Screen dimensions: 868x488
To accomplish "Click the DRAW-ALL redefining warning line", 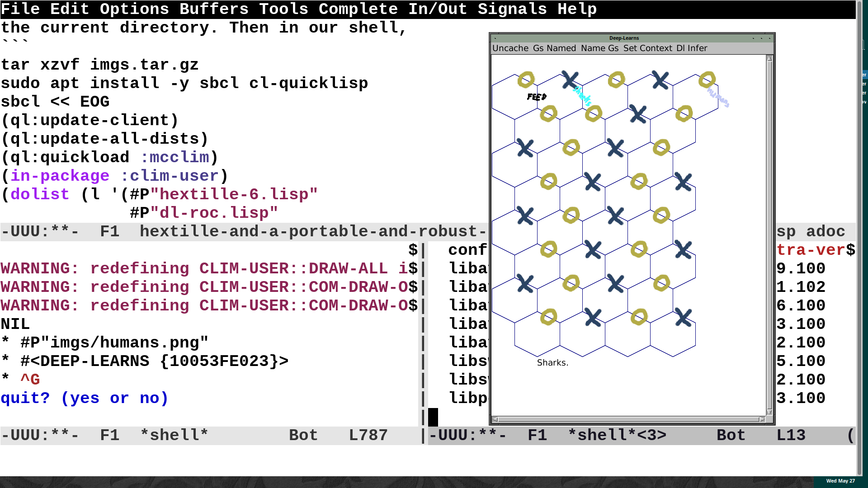I will coord(209,268).
